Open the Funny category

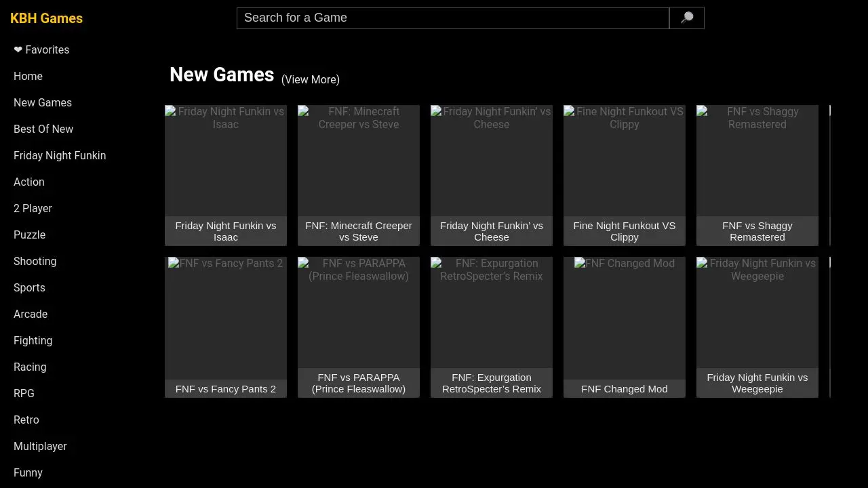tap(28, 472)
